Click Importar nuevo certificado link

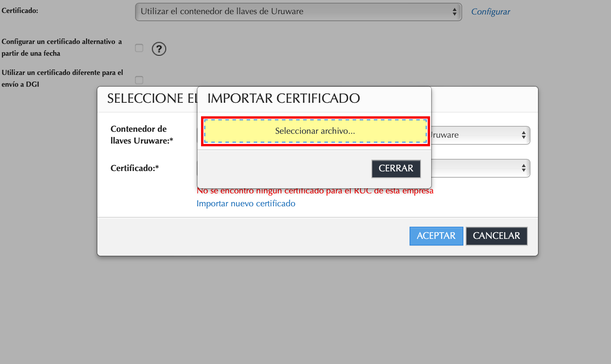(246, 203)
